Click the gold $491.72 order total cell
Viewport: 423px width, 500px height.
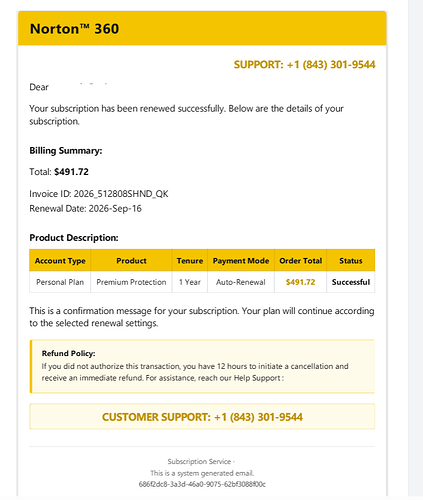point(300,282)
